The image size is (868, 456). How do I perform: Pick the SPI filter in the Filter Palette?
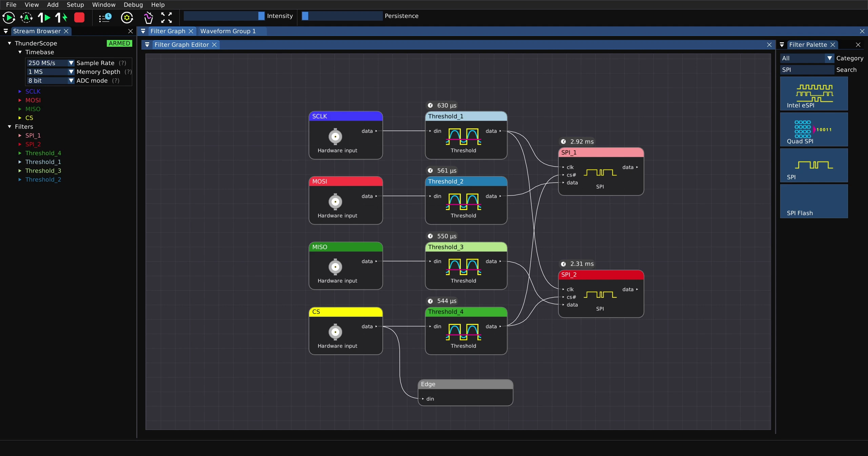click(x=814, y=165)
